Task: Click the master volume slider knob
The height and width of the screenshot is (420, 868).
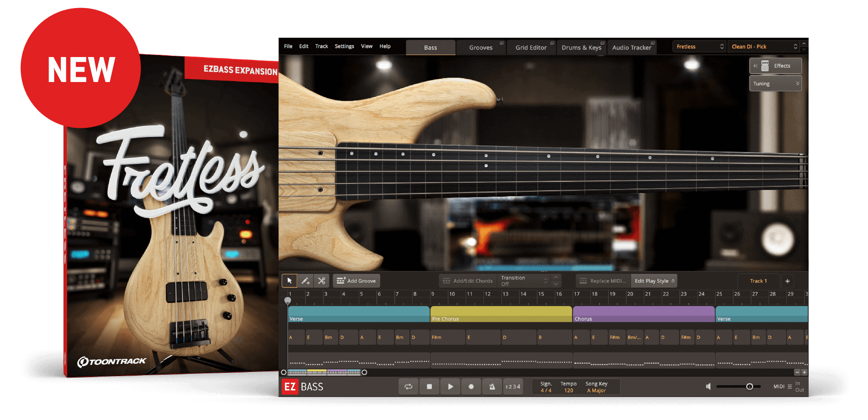Action: (x=750, y=387)
